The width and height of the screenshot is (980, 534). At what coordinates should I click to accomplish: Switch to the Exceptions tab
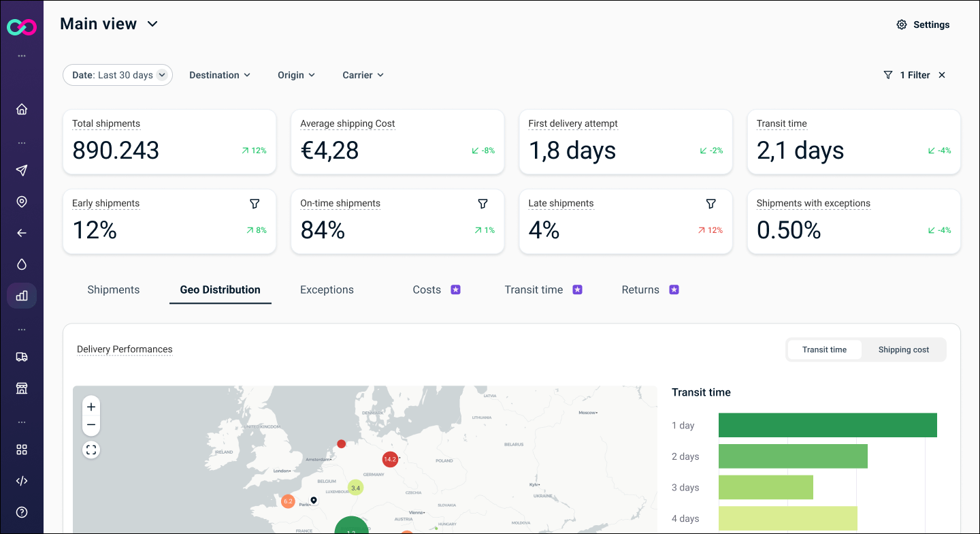[x=327, y=289]
